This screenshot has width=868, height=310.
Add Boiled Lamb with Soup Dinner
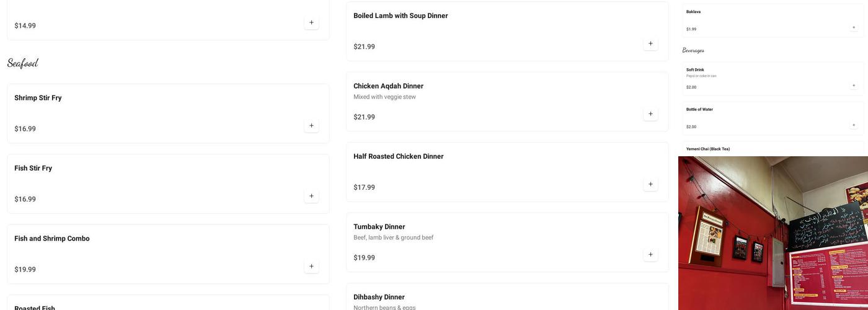[x=650, y=43]
